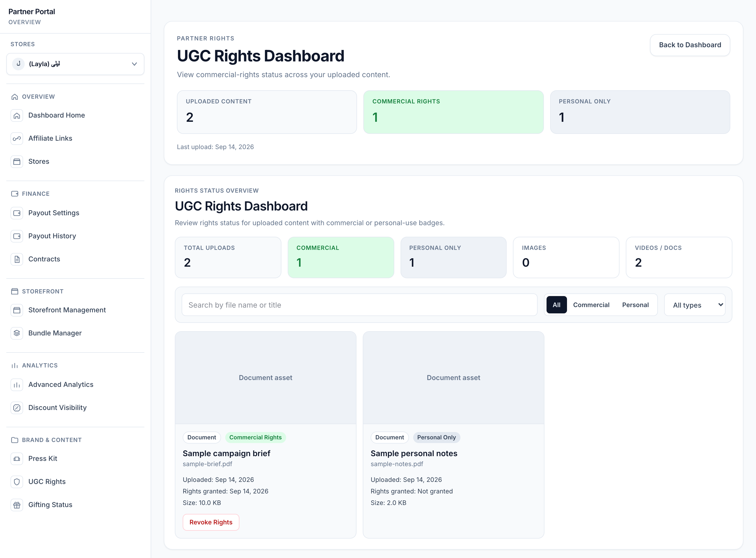Click the Dashboard Home house icon

[x=17, y=115]
